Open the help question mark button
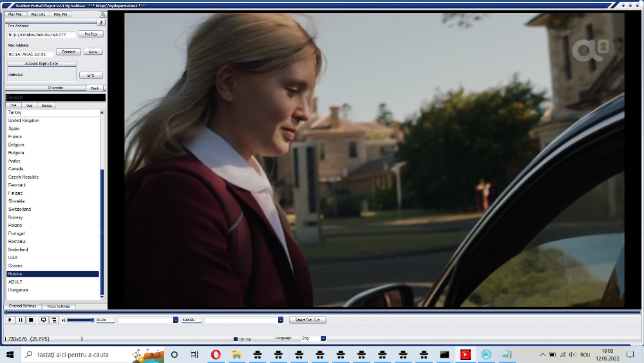The height and width of the screenshot is (363, 644). (x=101, y=23)
